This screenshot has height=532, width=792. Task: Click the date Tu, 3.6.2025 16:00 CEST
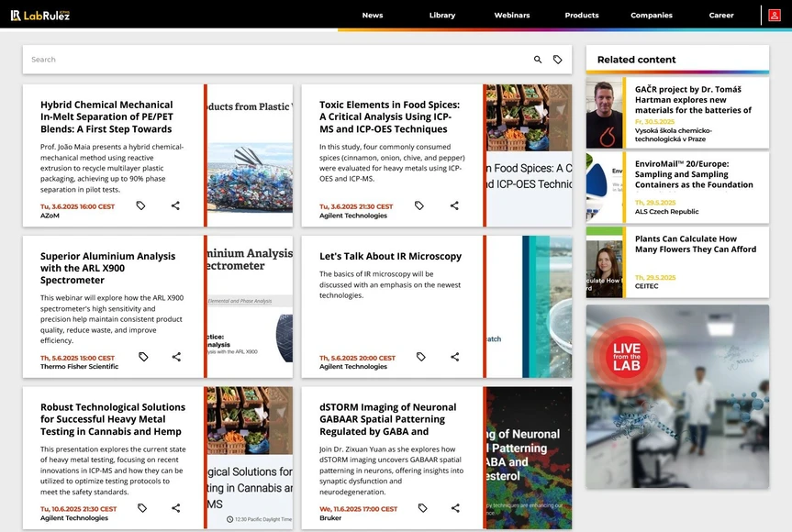77,206
